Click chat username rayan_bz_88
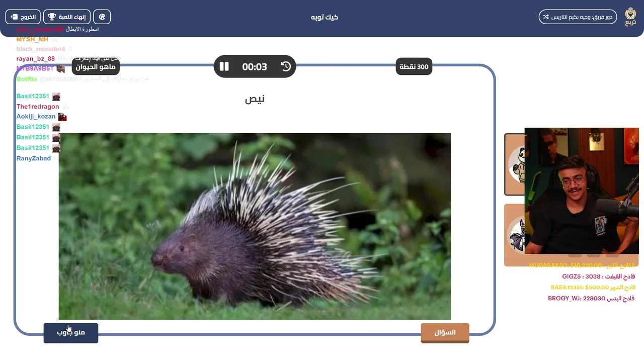The image size is (644, 362). pyautogui.click(x=36, y=59)
